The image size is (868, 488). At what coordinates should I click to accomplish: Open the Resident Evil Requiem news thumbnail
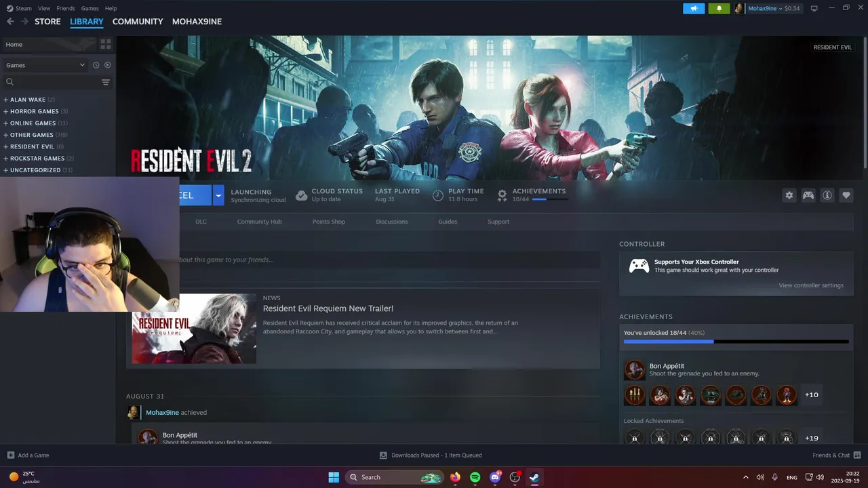coord(194,329)
